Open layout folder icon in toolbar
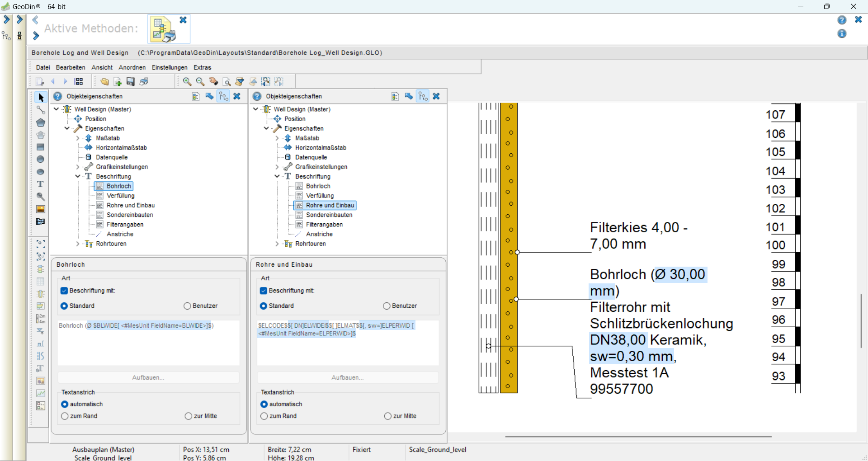 [x=104, y=81]
